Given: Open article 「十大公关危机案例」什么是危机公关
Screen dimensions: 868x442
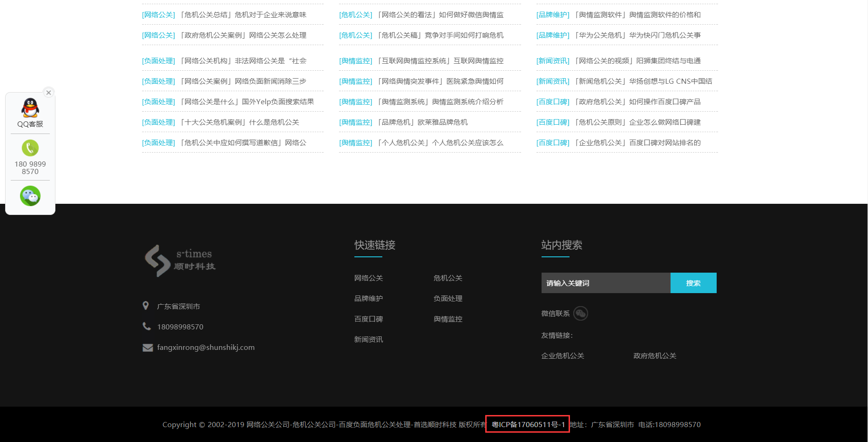Looking at the screenshot, I should click(239, 122).
